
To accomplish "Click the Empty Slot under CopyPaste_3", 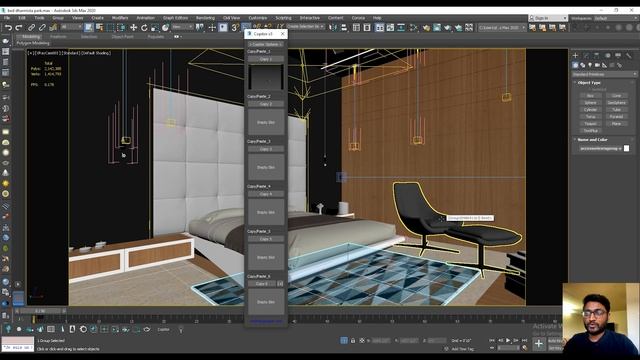I will click(x=266, y=167).
